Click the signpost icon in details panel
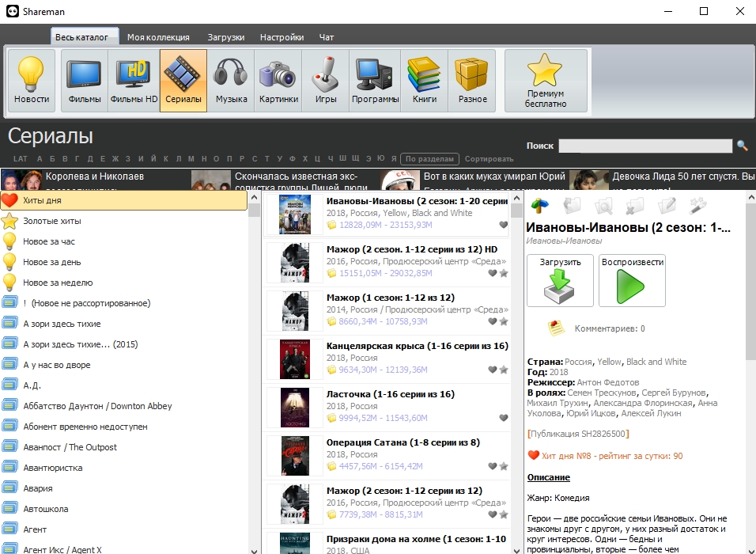The width and height of the screenshot is (756, 554). 540,206
